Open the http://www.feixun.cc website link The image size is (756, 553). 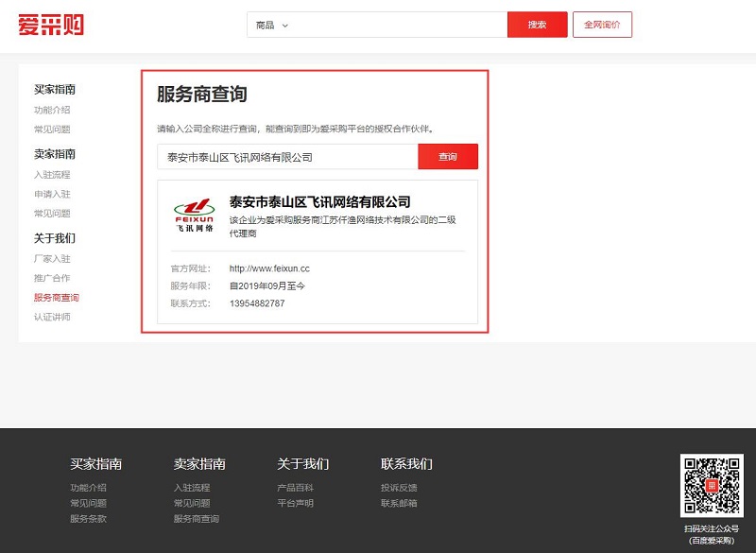coord(269,268)
